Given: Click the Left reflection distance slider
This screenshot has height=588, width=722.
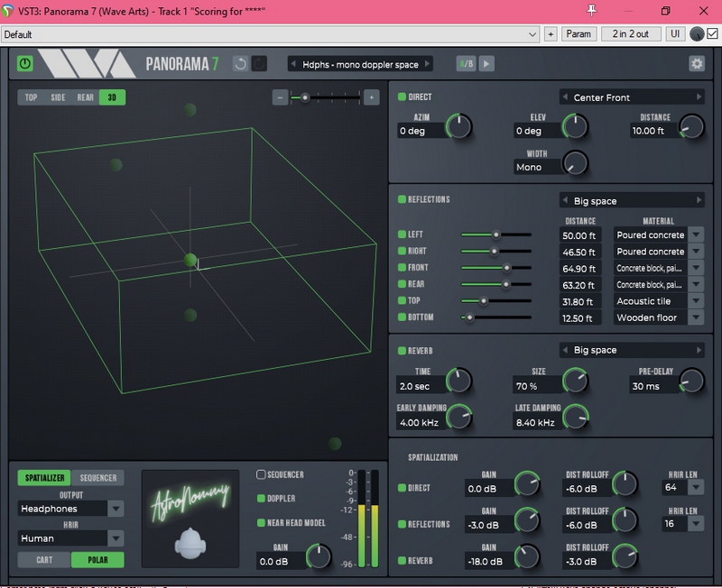Looking at the screenshot, I should click(x=495, y=234).
